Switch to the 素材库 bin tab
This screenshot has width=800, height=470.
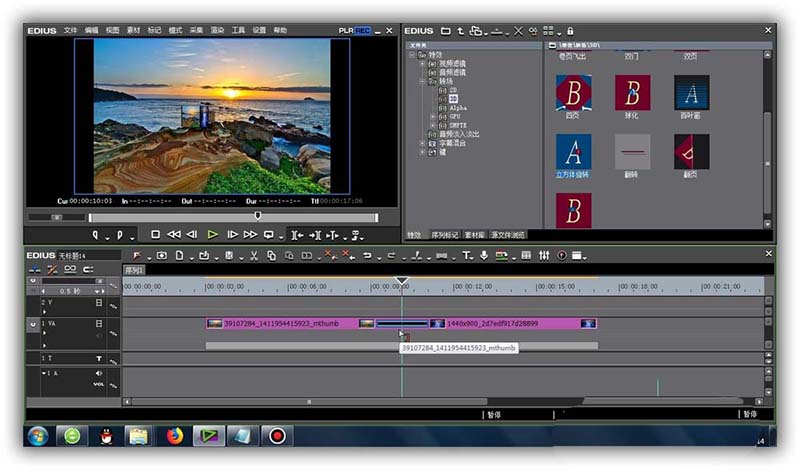[x=474, y=235]
